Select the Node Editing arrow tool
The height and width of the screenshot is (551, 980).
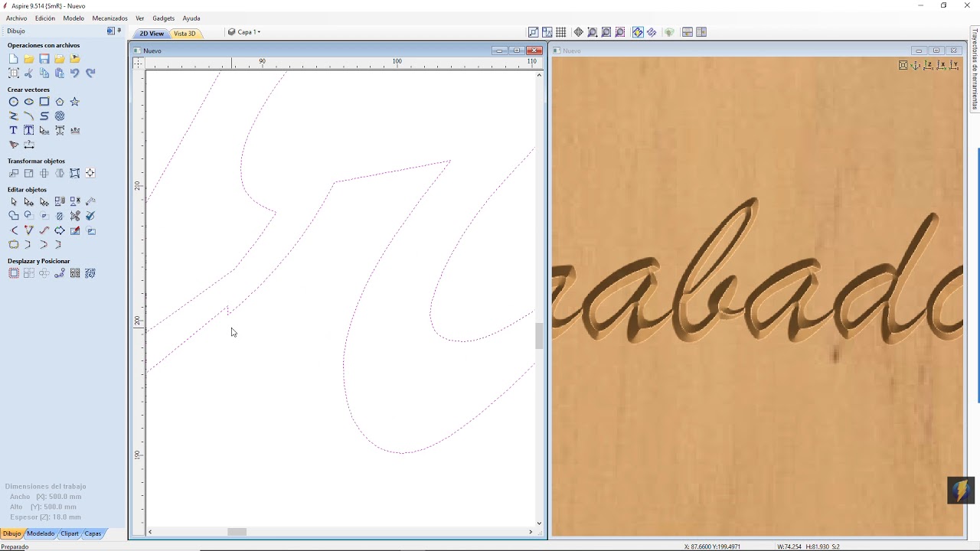[28, 202]
